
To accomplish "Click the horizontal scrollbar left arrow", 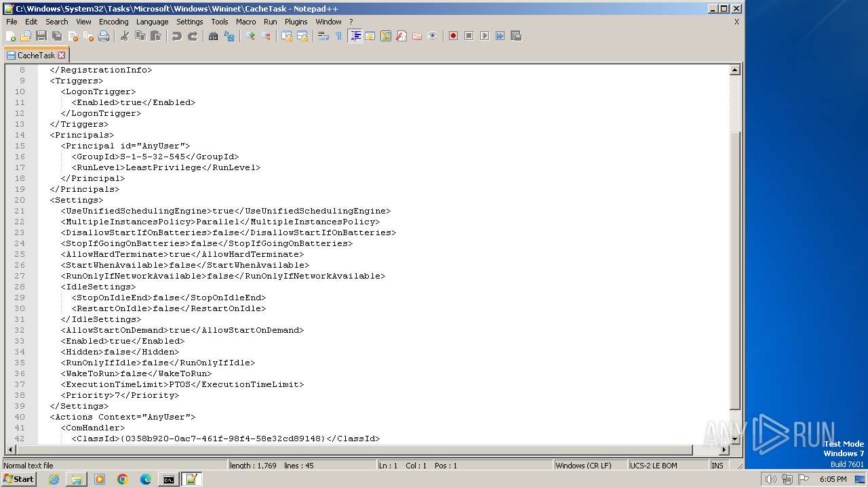I will coord(10,450).
